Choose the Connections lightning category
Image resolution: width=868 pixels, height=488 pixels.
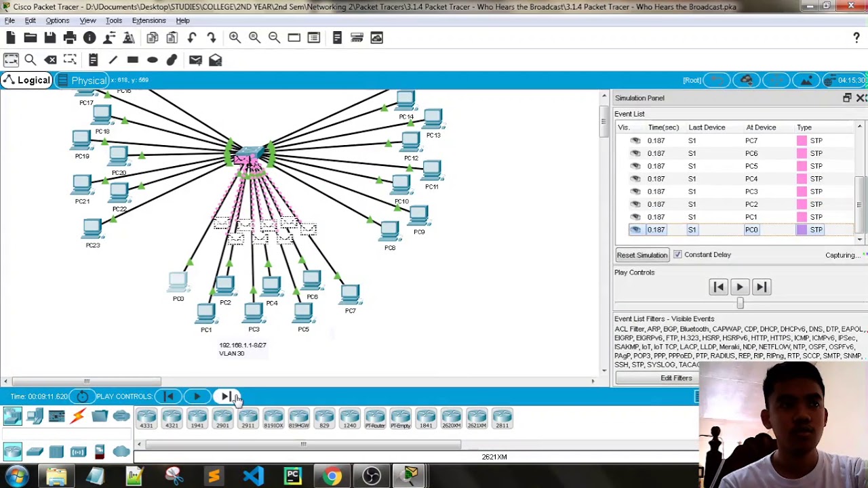[78, 415]
